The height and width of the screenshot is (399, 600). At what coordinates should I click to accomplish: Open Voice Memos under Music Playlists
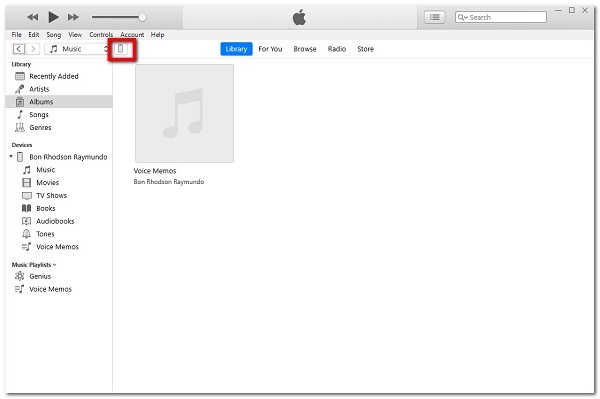pyautogui.click(x=50, y=289)
